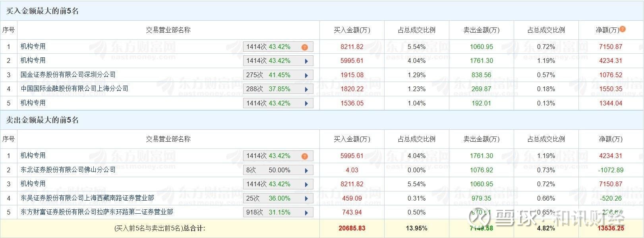644x238 pixels.
Task: Click orange question icon in first buy row
Action: click(x=305, y=47)
